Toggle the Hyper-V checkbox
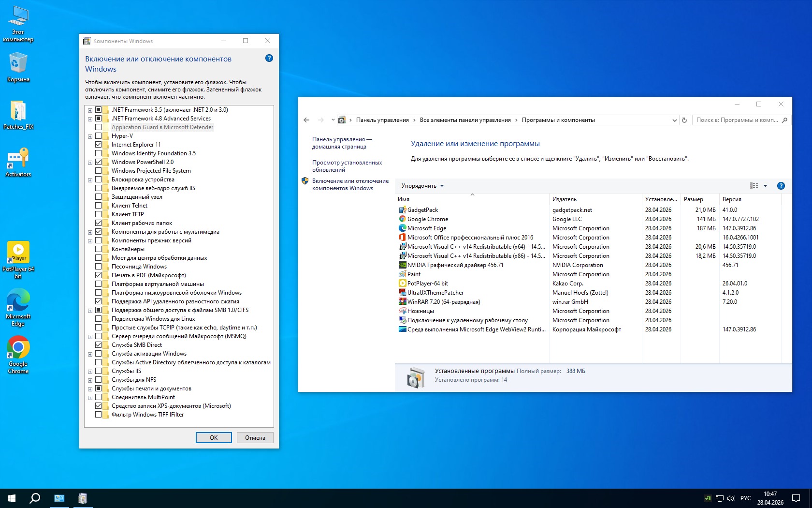This screenshot has width=812, height=508. [99, 136]
